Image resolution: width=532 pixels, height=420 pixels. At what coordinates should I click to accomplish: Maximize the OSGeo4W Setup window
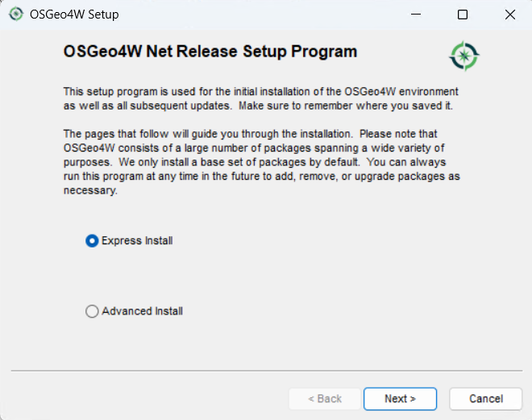(x=463, y=15)
